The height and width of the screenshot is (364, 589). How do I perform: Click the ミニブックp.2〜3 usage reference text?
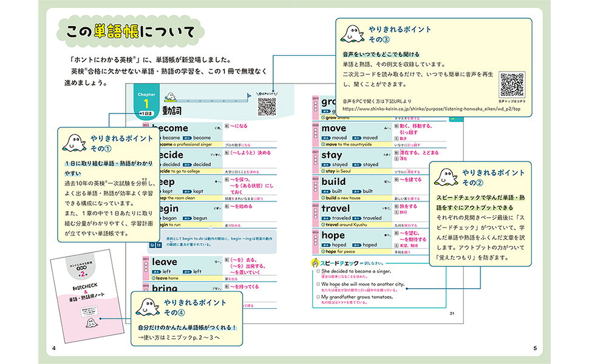point(179,338)
